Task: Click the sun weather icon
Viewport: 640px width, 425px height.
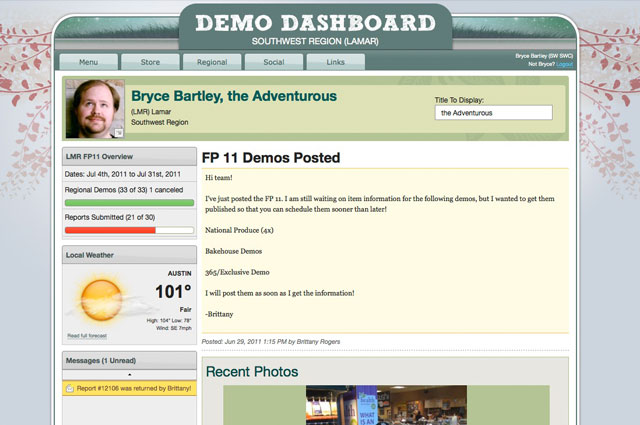Action: click(101, 300)
